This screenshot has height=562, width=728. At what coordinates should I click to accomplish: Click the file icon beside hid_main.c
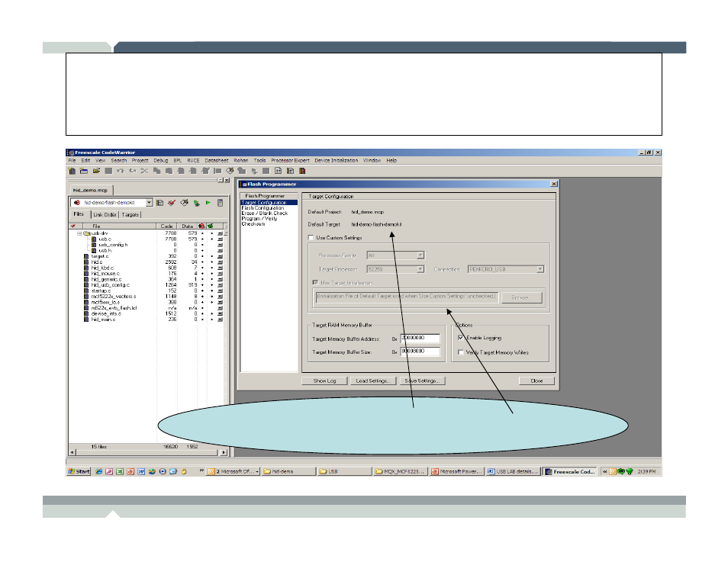coord(86,320)
